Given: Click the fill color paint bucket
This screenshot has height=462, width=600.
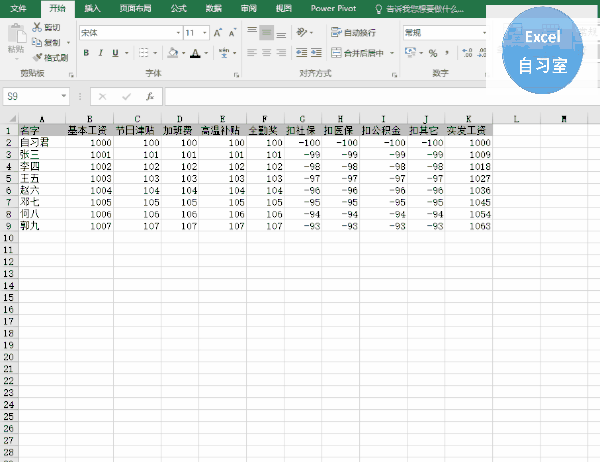Looking at the screenshot, I should [173, 53].
